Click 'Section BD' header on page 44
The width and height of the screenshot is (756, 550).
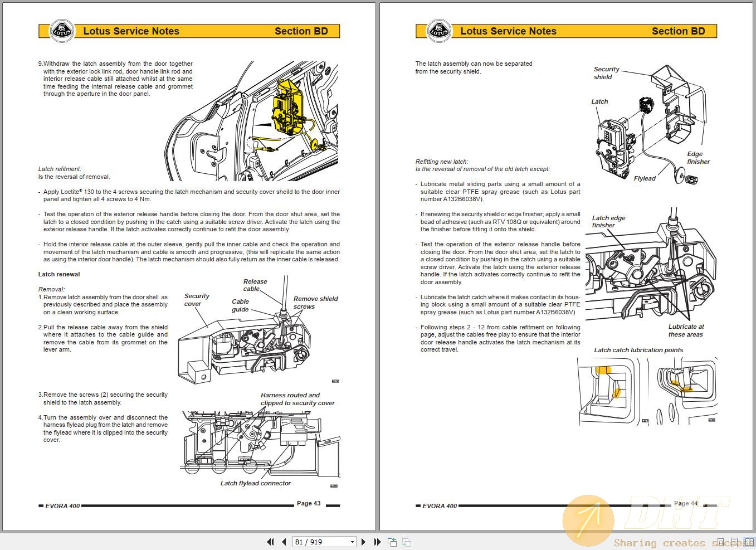tap(679, 31)
